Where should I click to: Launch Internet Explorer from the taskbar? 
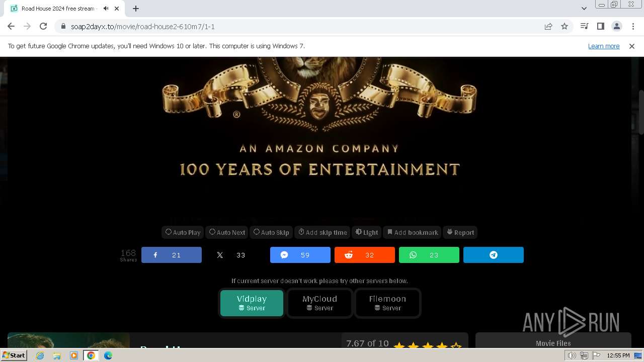coord(40,355)
